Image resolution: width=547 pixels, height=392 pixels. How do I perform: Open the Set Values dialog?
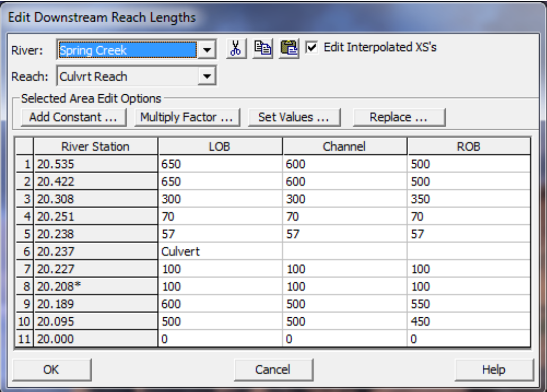293,117
